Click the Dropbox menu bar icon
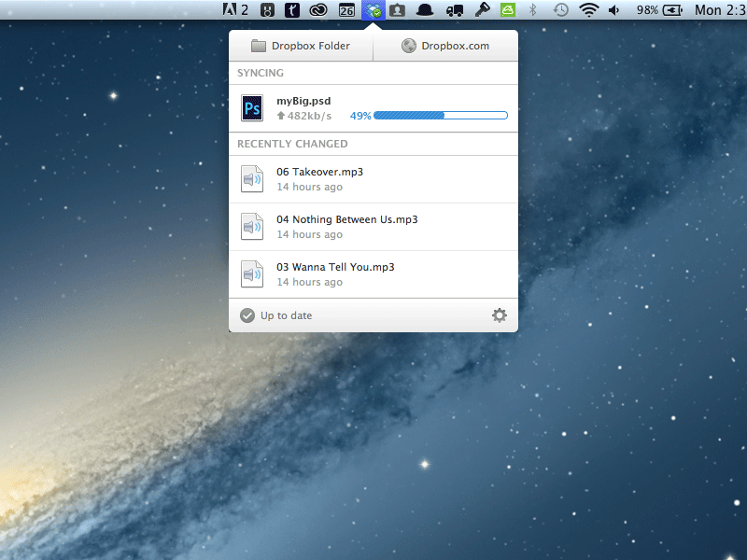 373,10
